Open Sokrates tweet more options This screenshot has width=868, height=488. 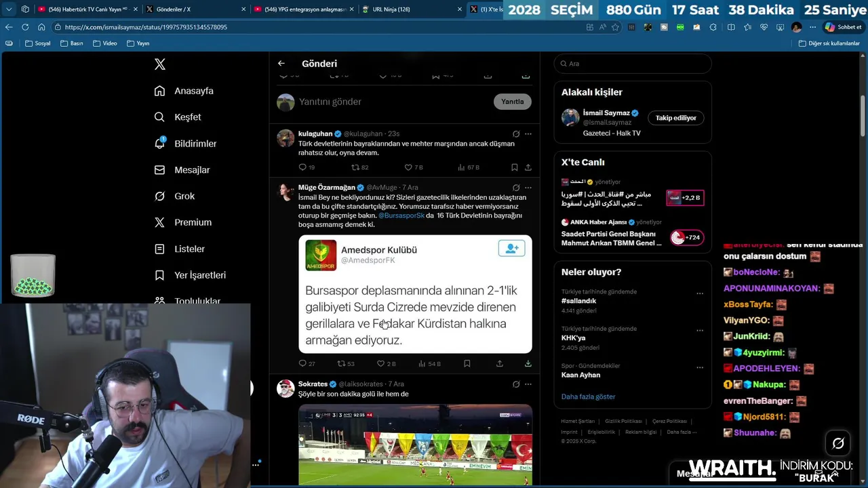pyautogui.click(x=528, y=384)
